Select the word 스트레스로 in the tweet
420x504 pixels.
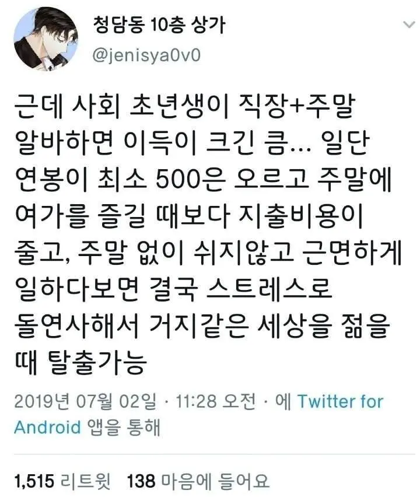(268, 288)
